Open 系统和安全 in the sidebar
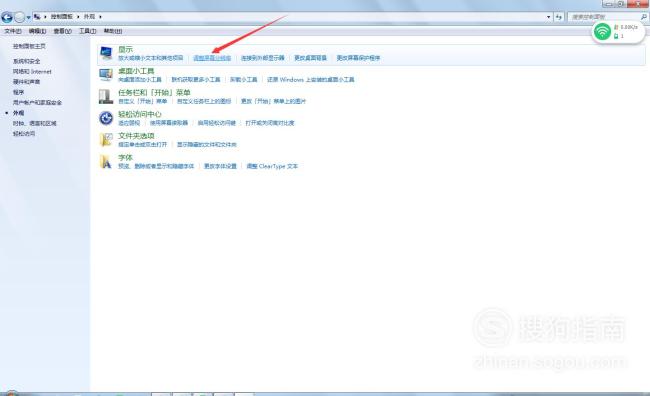 pyautogui.click(x=27, y=61)
